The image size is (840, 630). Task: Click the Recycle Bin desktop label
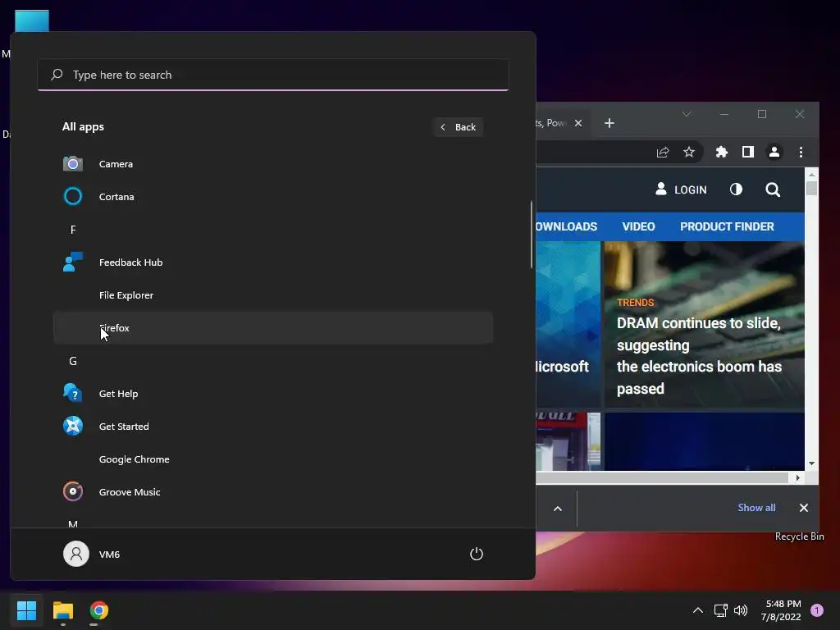[799, 536]
